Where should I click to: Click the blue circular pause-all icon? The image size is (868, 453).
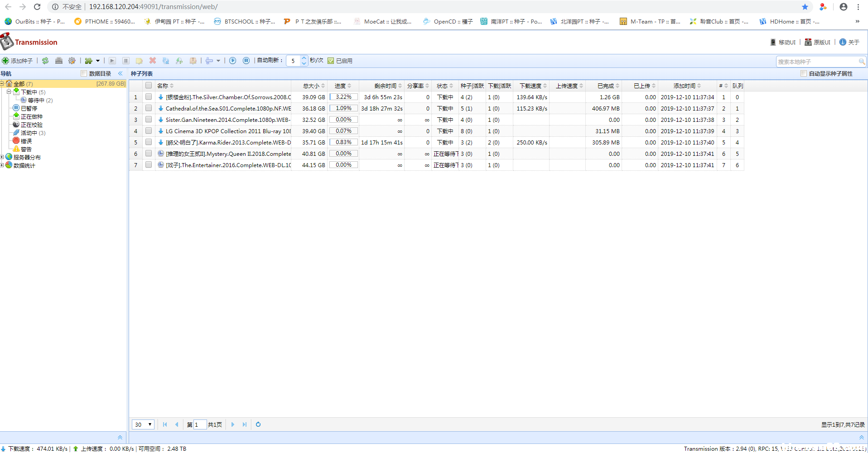coord(246,61)
